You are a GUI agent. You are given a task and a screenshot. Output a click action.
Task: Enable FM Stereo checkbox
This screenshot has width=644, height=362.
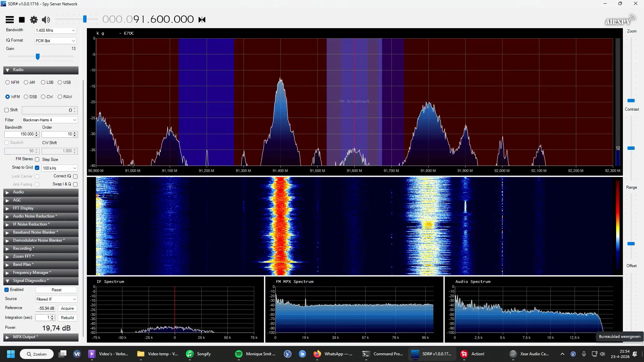tap(37, 160)
